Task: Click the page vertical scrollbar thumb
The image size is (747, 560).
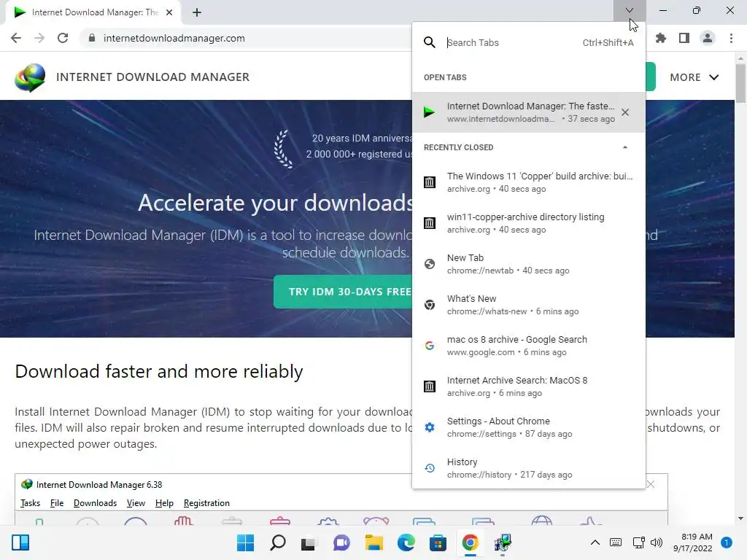Action: pyautogui.click(x=740, y=82)
